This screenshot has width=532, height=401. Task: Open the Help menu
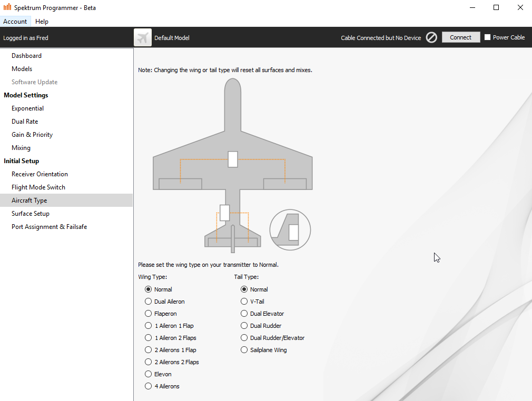click(42, 22)
